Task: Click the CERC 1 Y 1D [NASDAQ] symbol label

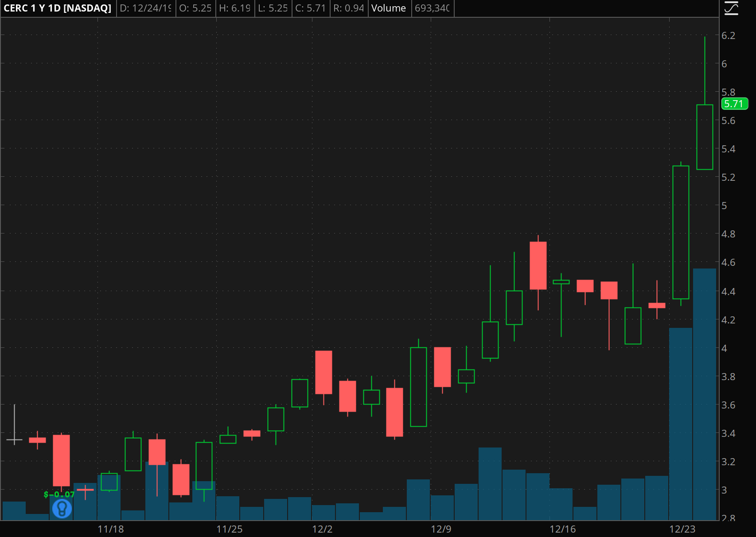Action: tap(58, 8)
